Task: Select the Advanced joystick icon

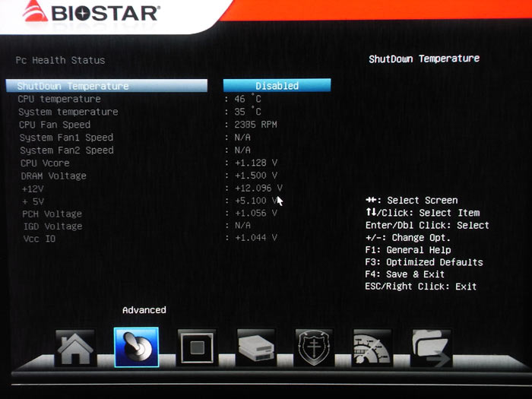Action: coord(136,348)
